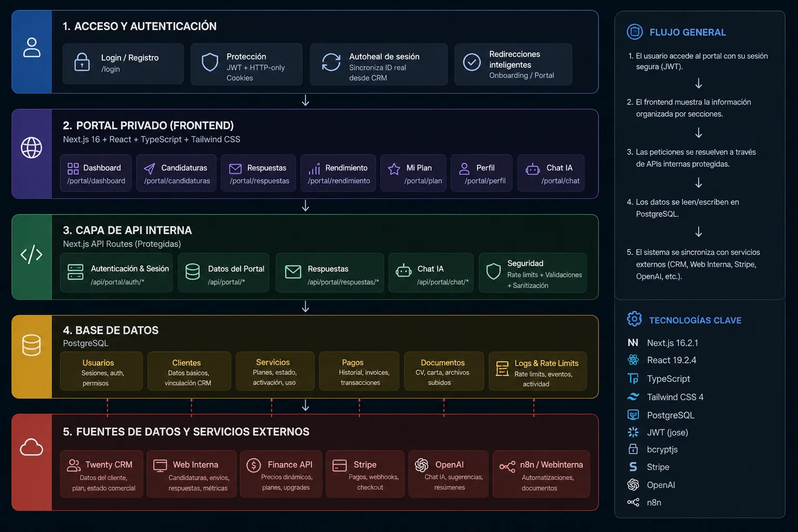The width and height of the screenshot is (798, 532).
Task: Click the Flujo General header icon
Action: tap(635, 32)
